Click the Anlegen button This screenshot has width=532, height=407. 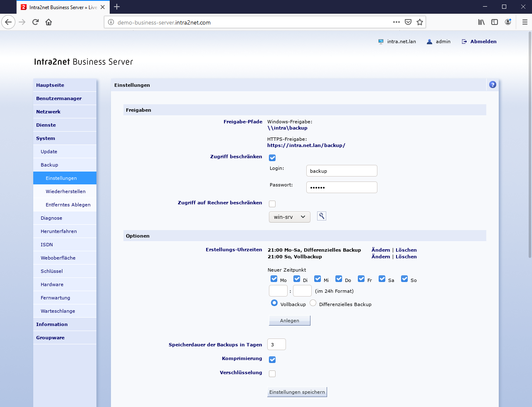click(x=290, y=321)
